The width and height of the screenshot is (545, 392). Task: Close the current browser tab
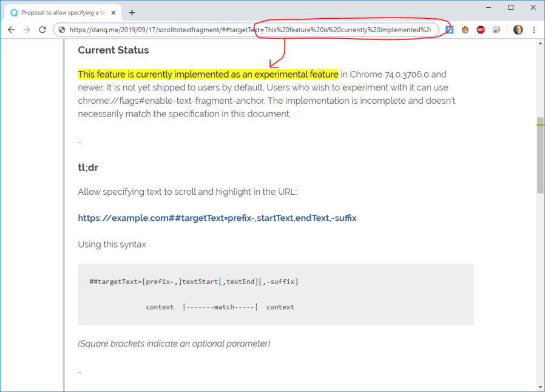click(112, 11)
